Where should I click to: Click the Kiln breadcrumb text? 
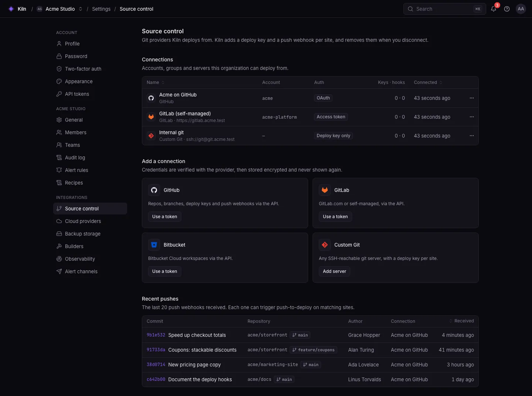22,9
